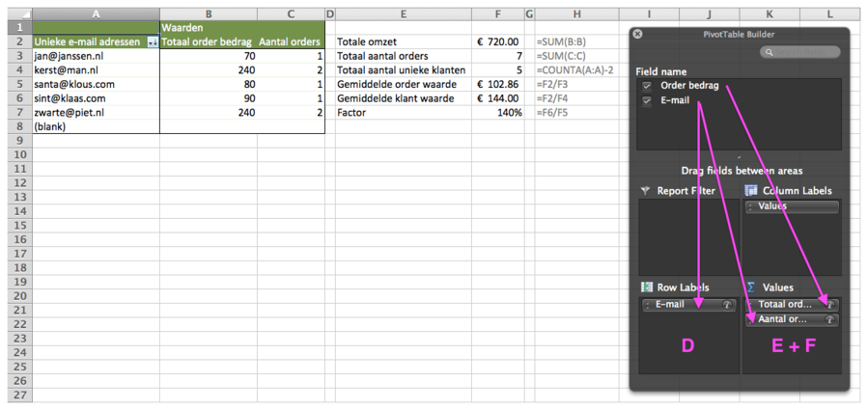Image resolution: width=868 pixels, height=410 pixels.
Task: Click the Values sigma icon
Action: click(751, 287)
